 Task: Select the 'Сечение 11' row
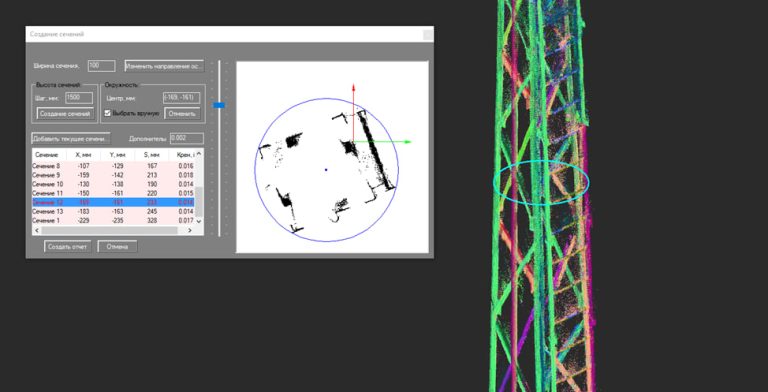point(113,194)
